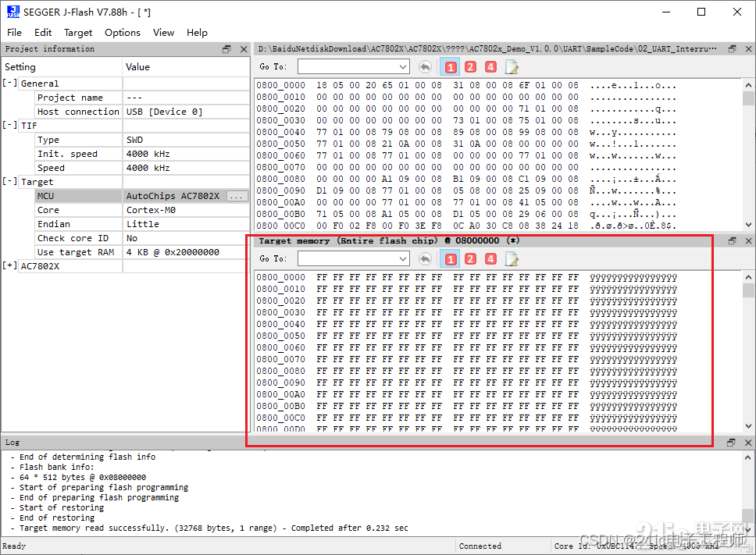Click scrollbar down arrow in data file window
This screenshot has width=756, height=555.
748,225
